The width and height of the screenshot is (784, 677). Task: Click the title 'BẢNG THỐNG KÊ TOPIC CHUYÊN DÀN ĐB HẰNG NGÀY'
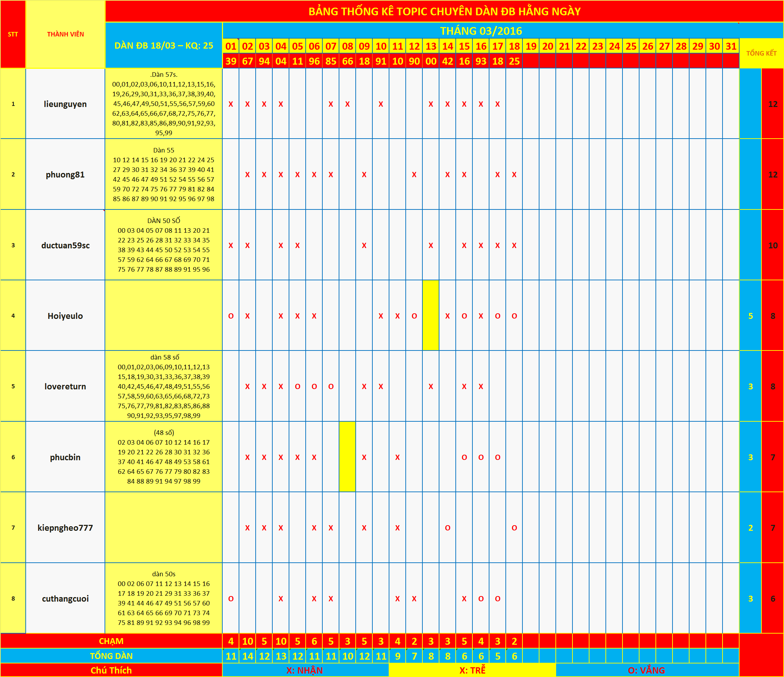(444, 11)
